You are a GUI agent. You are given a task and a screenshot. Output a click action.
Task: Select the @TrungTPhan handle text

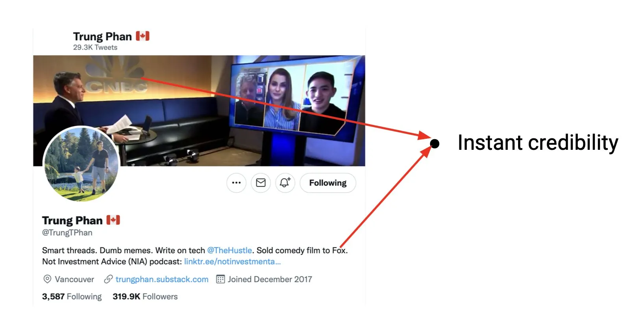pyautogui.click(x=67, y=233)
